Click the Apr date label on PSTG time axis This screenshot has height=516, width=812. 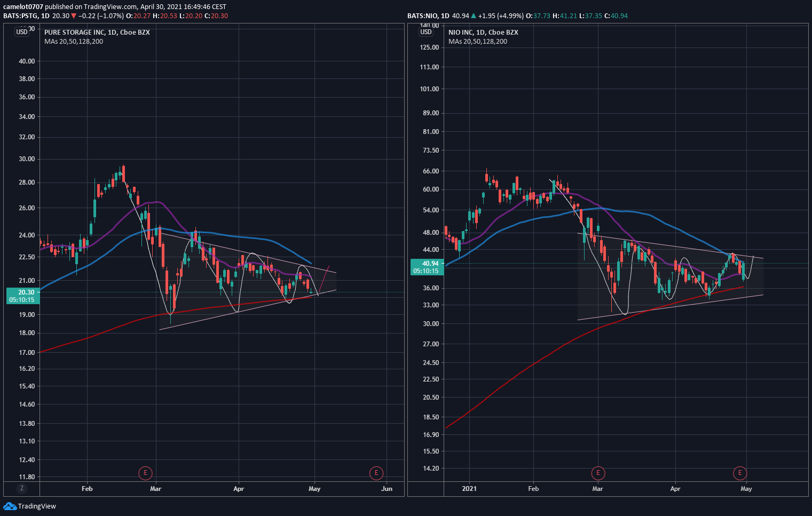(239, 488)
